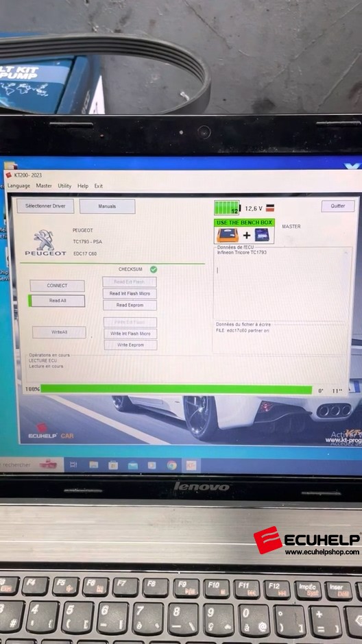Screen dimensions: 362x644
Task: Open the Master menu
Action: click(44, 186)
